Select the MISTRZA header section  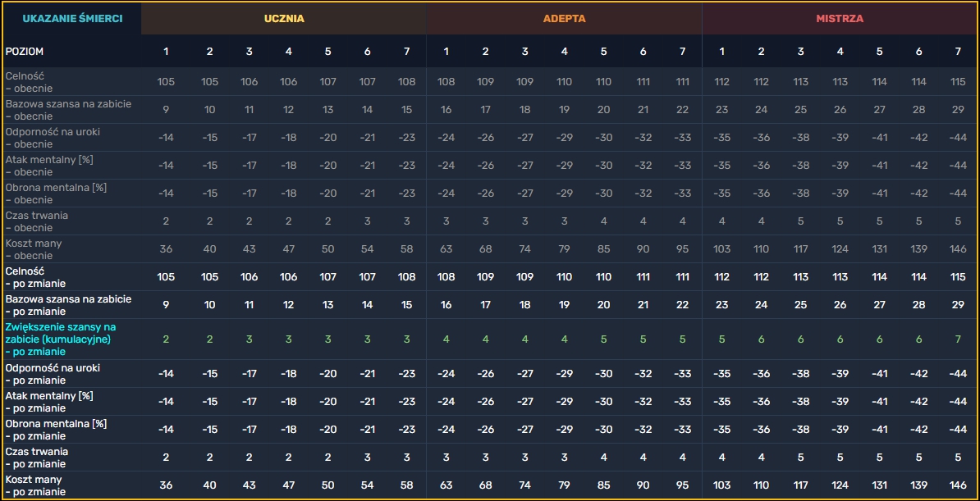click(840, 19)
